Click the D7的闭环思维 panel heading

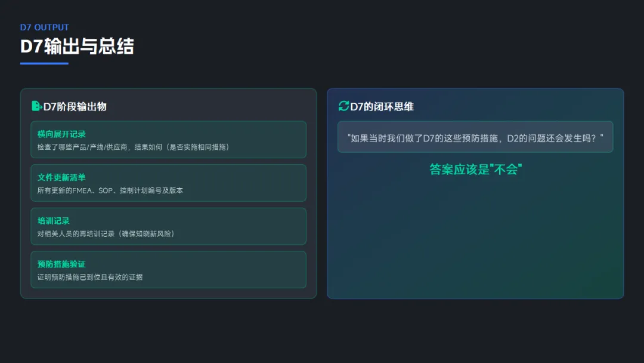(x=382, y=107)
